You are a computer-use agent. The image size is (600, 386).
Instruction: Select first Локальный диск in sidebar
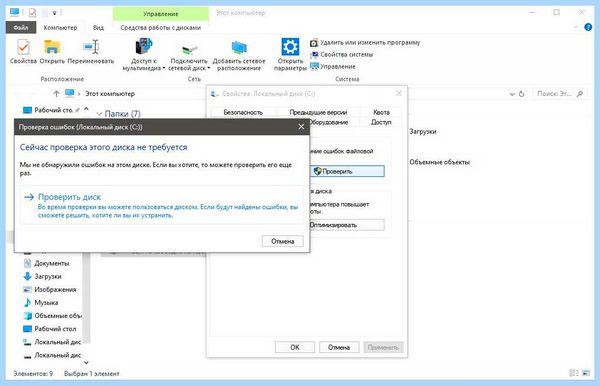52,342
